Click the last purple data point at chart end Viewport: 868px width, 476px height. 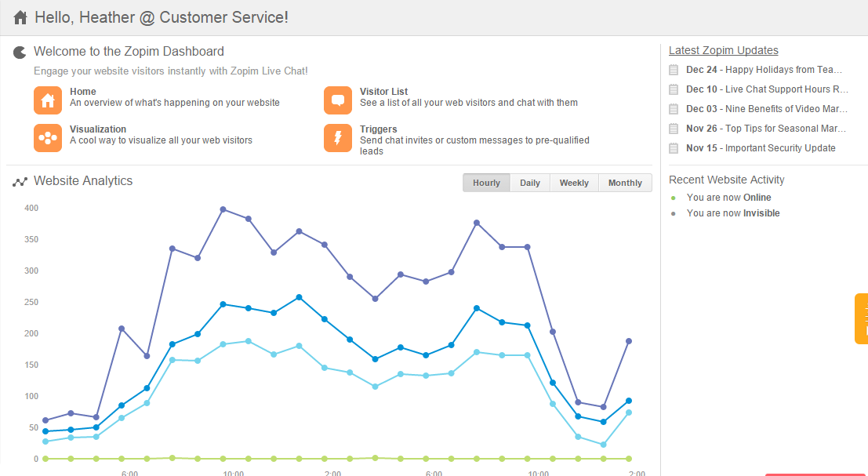[x=629, y=341]
